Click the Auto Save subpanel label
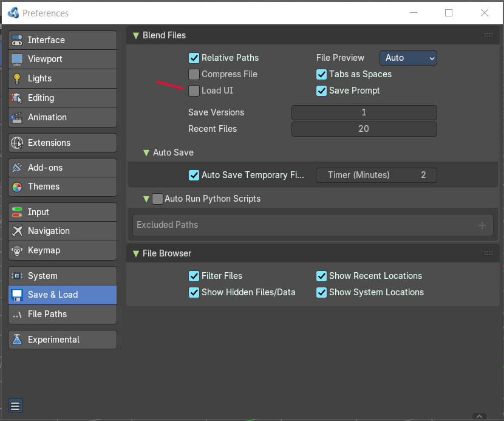 coord(173,152)
